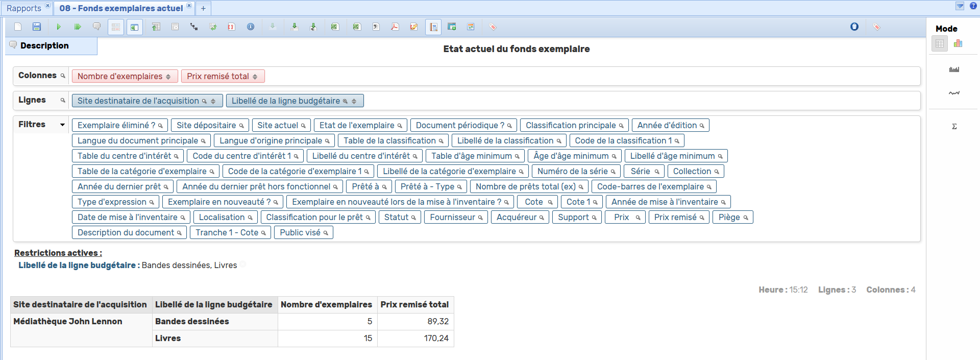Click the green fast-forward run icon
The image size is (980, 360).
(x=78, y=27)
